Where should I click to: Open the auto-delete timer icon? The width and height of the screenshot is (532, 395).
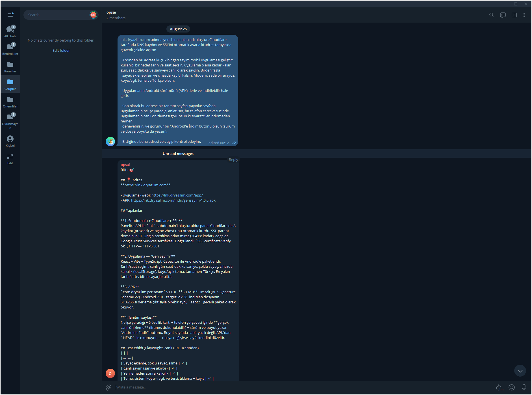(500, 387)
